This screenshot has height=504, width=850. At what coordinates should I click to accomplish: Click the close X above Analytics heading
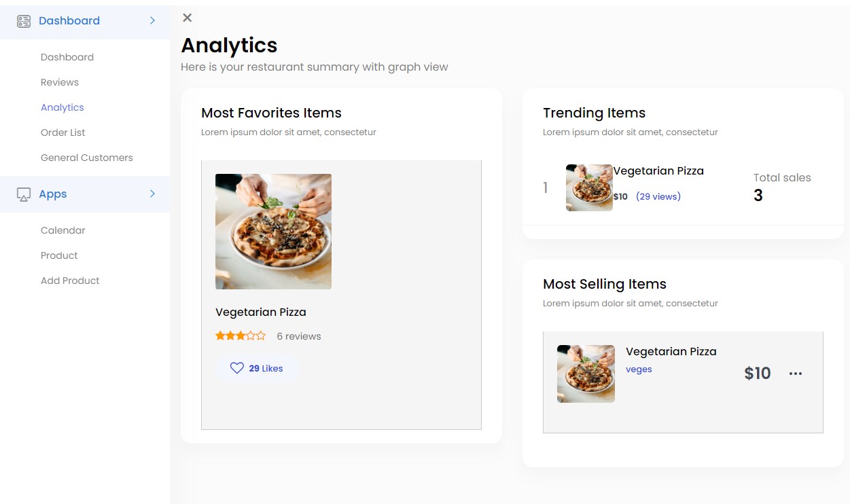(187, 18)
